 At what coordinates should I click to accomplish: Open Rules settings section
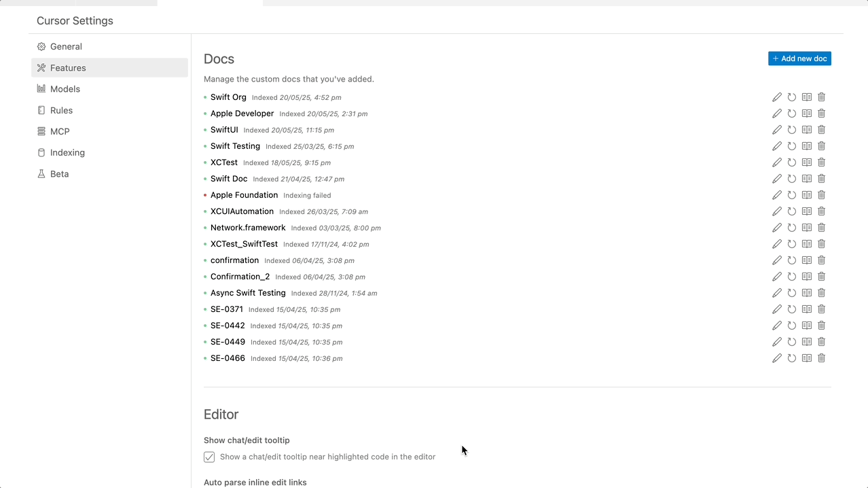109,110
